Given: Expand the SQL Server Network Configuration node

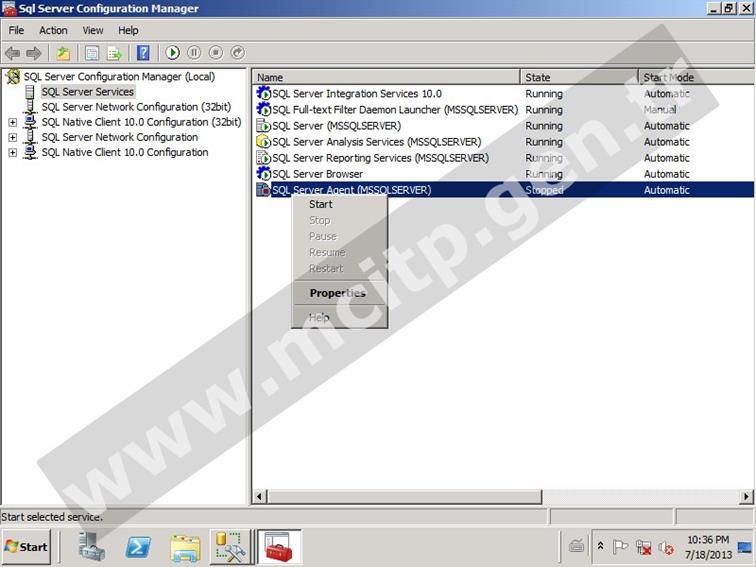Looking at the screenshot, I should [13, 137].
